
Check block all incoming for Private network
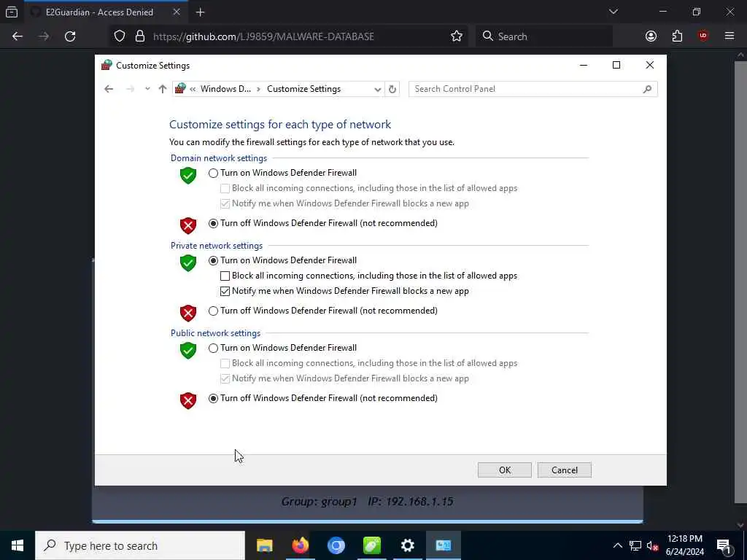pos(225,276)
